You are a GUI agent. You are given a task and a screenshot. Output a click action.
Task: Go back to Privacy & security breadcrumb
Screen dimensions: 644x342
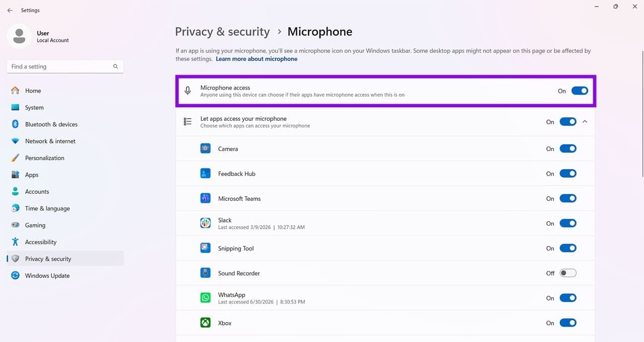pos(222,32)
